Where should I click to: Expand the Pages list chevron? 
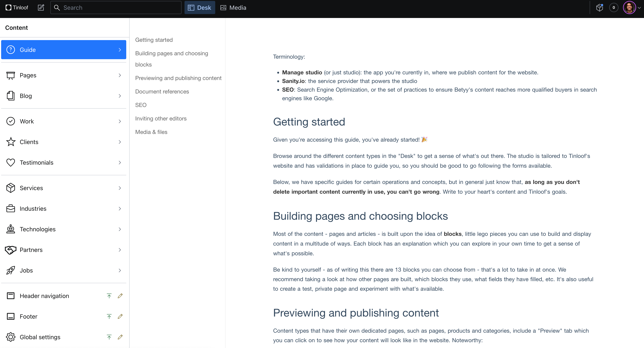tap(120, 75)
